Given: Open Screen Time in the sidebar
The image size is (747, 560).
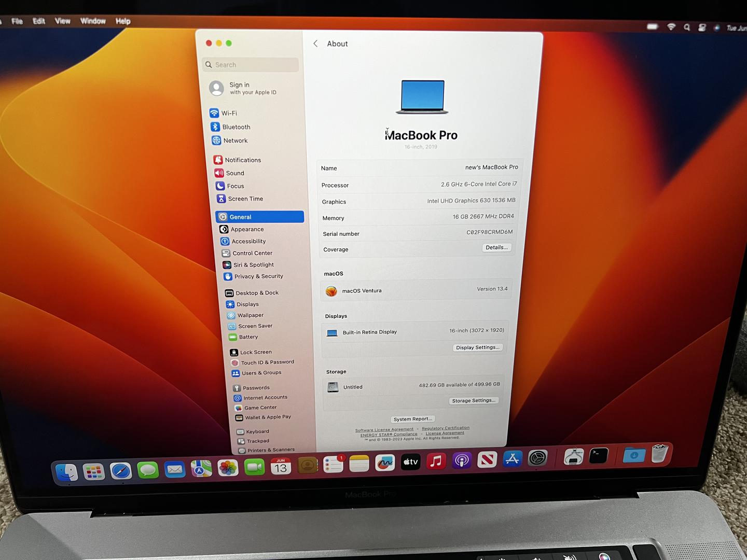Looking at the screenshot, I should point(240,199).
